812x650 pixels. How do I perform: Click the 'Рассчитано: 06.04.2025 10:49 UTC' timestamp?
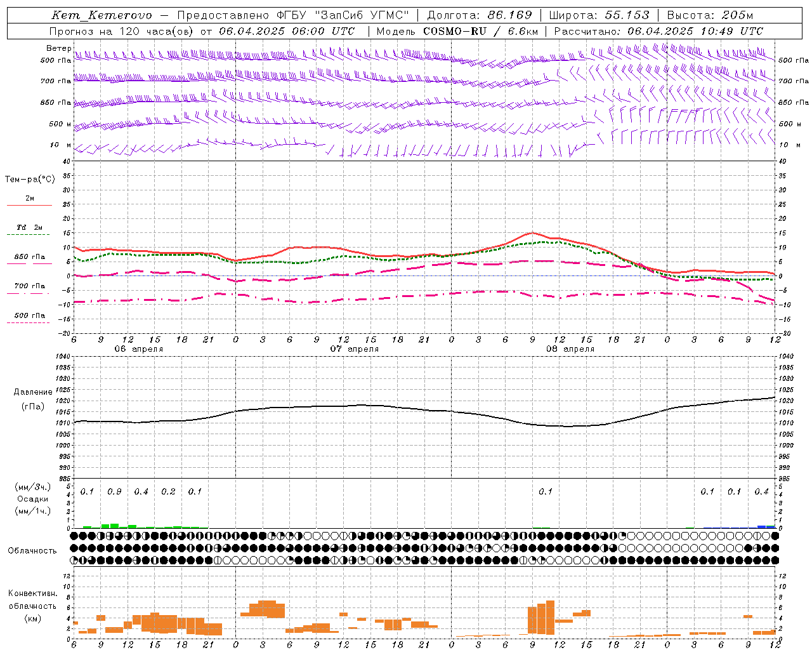658,31
